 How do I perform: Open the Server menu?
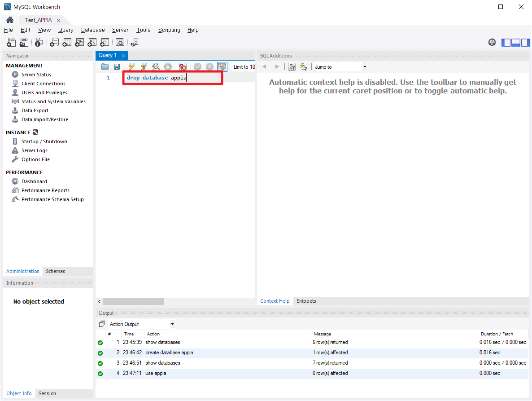(121, 30)
